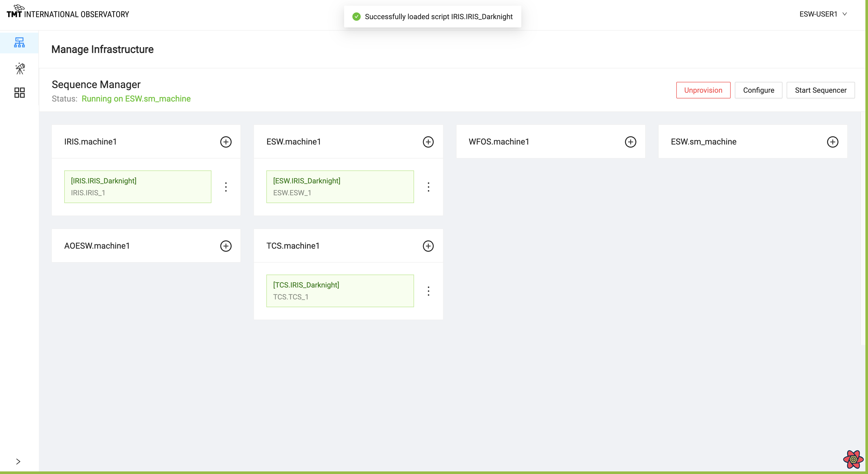Open the ESW-USER1 user dropdown
Screen dimensions: 868x474
(823, 14)
